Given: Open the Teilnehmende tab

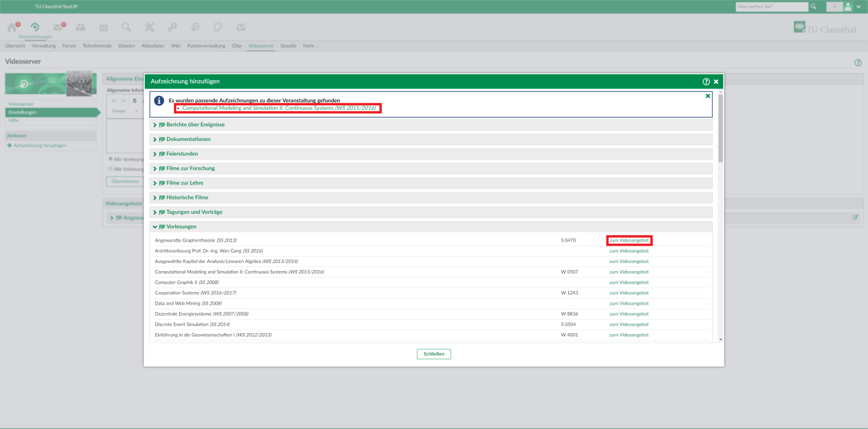Looking at the screenshot, I should (97, 46).
